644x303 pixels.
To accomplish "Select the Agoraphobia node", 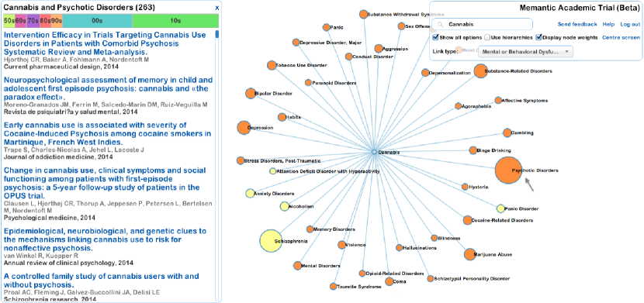I will coord(458,106).
